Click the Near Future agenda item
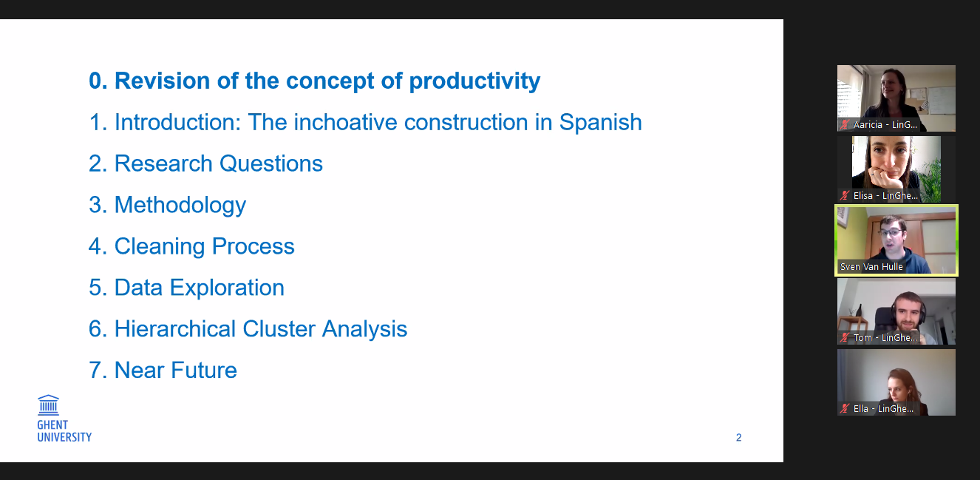This screenshot has width=980, height=480. [163, 371]
